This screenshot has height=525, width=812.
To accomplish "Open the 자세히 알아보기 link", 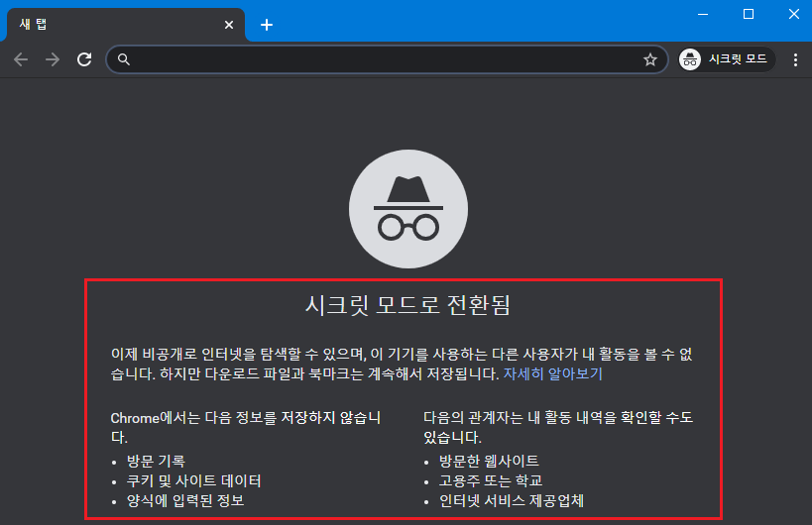I will click(x=553, y=374).
